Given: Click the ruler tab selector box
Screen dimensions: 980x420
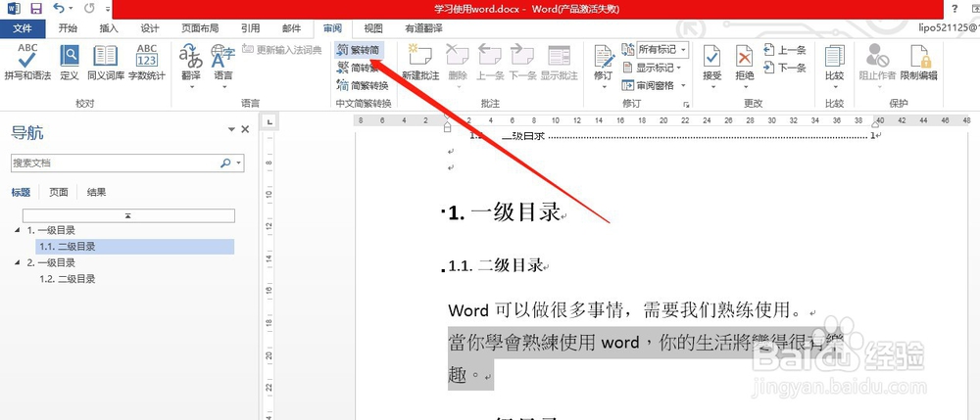Looking at the screenshot, I should (269, 121).
